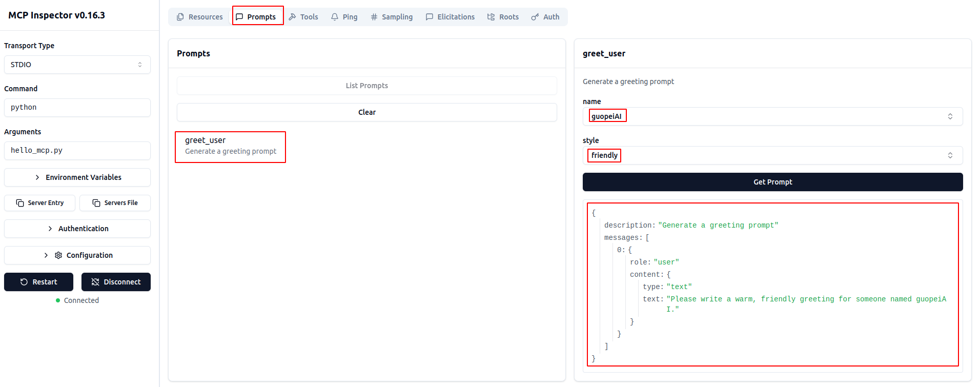Screen dimensions: 980x387
Task: Expand the Authentication section
Action: [77, 229]
